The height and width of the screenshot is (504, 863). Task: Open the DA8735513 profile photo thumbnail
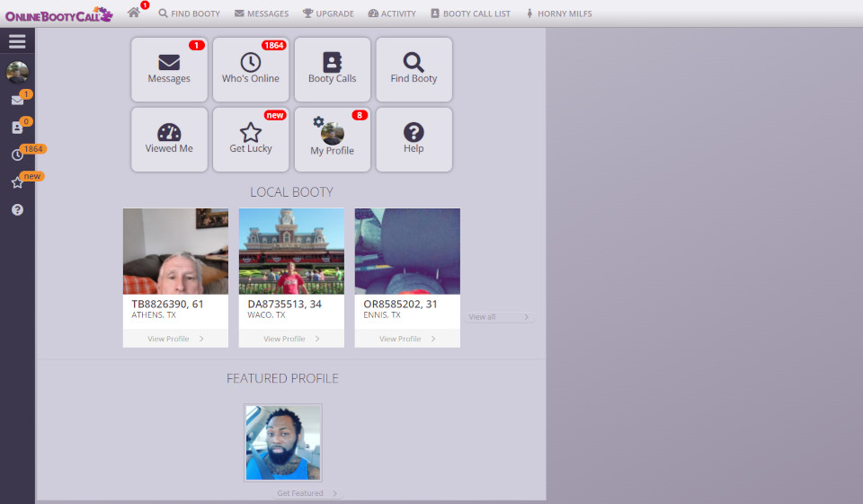291,252
